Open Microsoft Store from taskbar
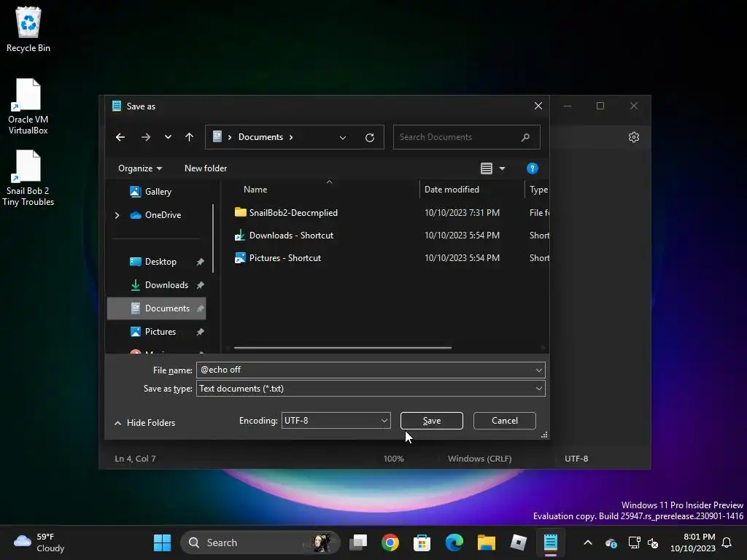This screenshot has height=560, width=747. [422, 542]
